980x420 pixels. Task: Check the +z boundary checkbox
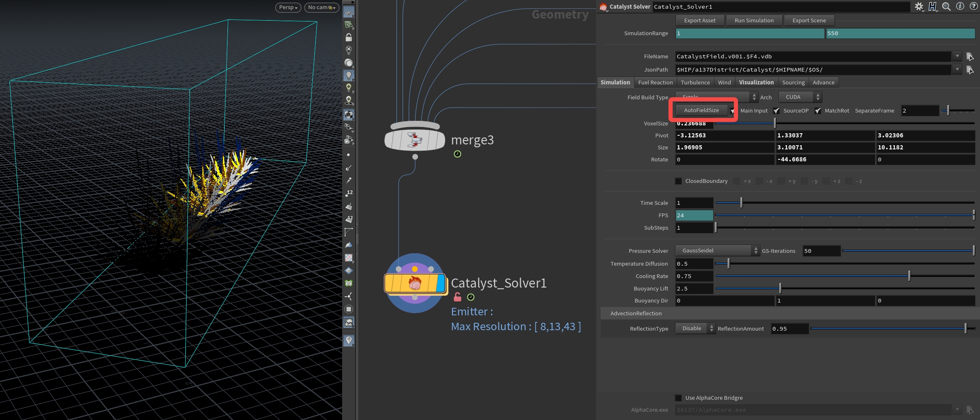[827, 181]
